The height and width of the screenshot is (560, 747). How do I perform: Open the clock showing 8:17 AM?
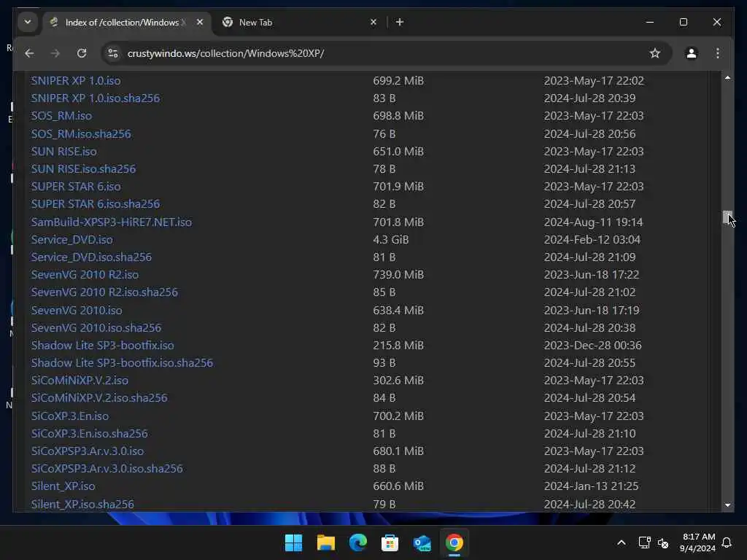tap(697, 542)
